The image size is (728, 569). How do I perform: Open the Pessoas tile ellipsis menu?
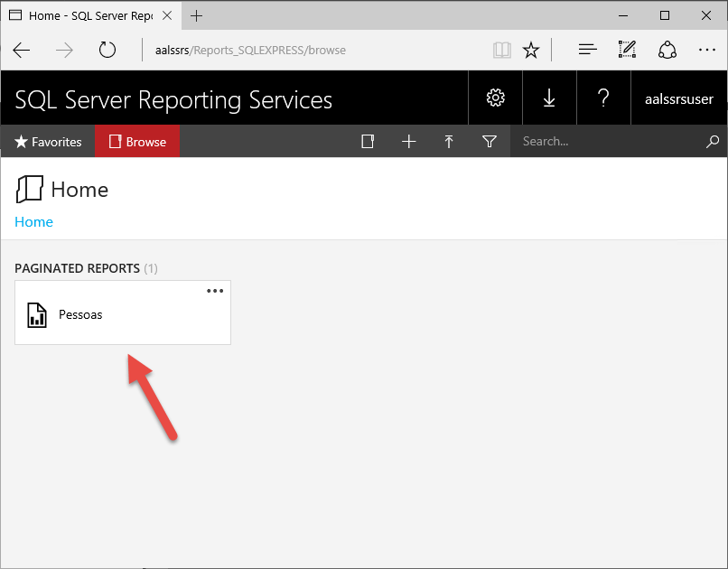(x=215, y=291)
